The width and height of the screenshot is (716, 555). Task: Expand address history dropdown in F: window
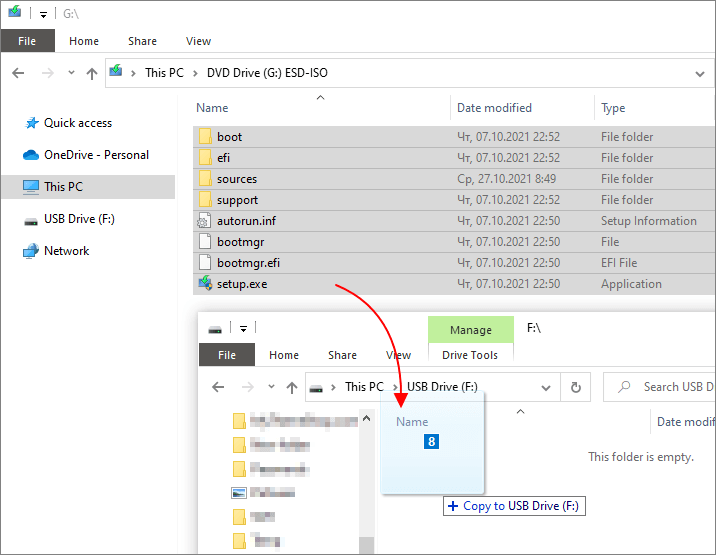coord(546,388)
